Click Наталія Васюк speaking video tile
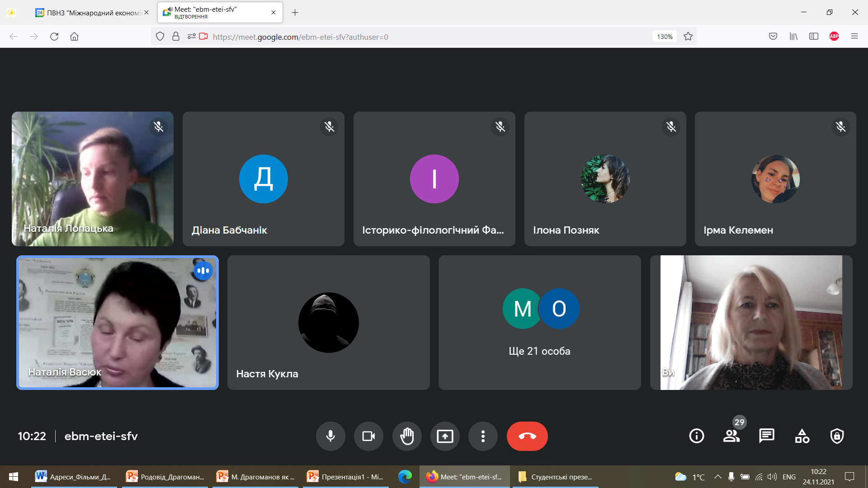The height and width of the screenshot is (488, 868). click(118, 323)
